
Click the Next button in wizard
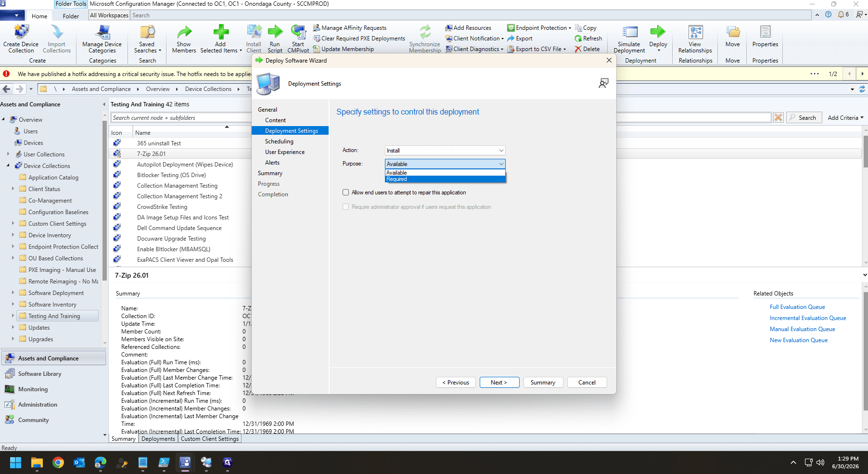tap(499, 383)
